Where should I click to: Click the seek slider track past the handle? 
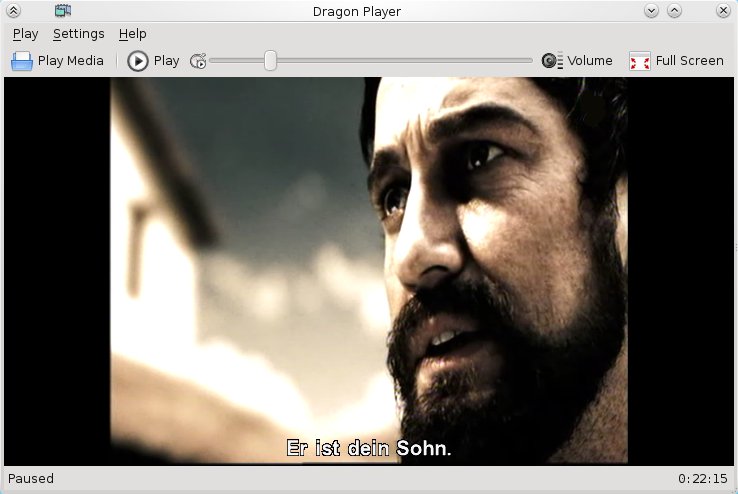point(405,61)
